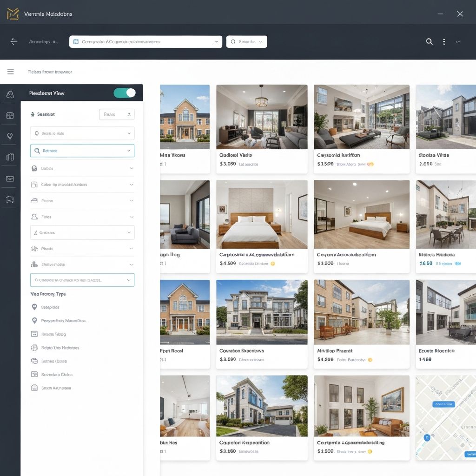The width and height of the screenshot is (476, 476).
Task: Open the three-dot overflow menu in the toolbar
Action: (x=444, y=41)
